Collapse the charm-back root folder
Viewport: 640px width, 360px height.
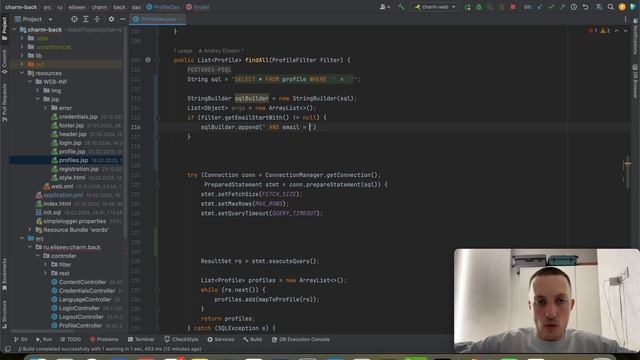14,30
